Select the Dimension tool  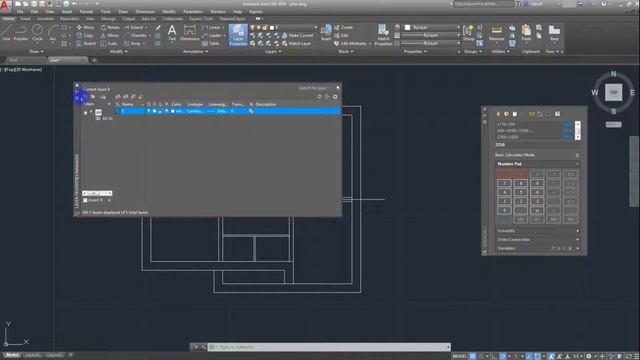coord(190,33)
